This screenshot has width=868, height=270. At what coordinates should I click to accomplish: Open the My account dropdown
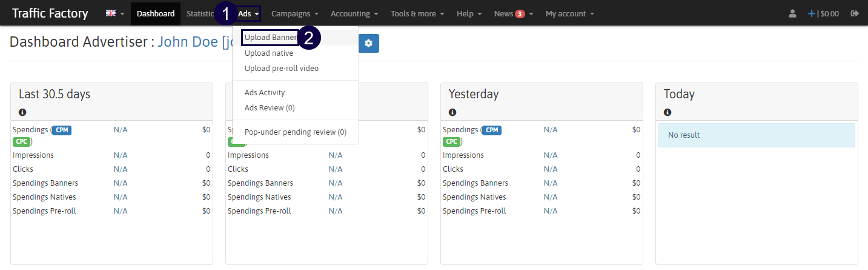click(569, 13)
